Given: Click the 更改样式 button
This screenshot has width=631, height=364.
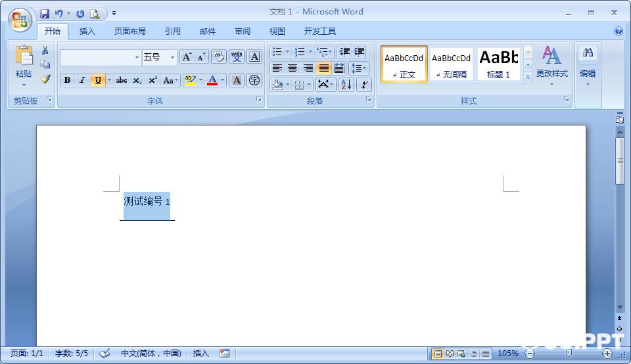Looking at the screenshot, I should [x=551, y=66].
